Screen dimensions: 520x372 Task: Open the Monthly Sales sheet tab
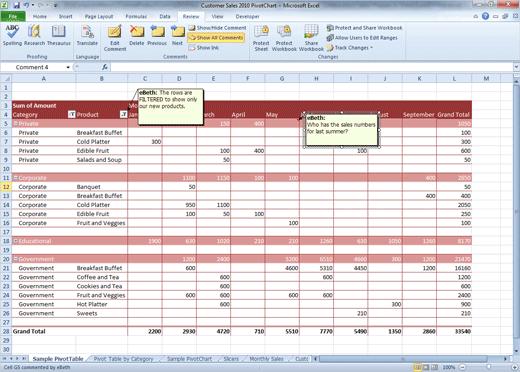click(266, 359)
